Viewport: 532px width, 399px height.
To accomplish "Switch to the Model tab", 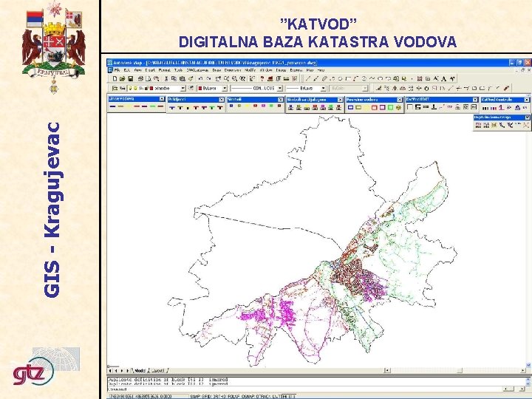I will point(140,370).
